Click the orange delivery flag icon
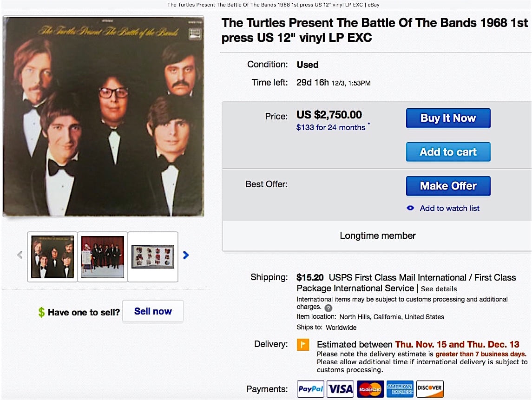 (x=303, y=345)
